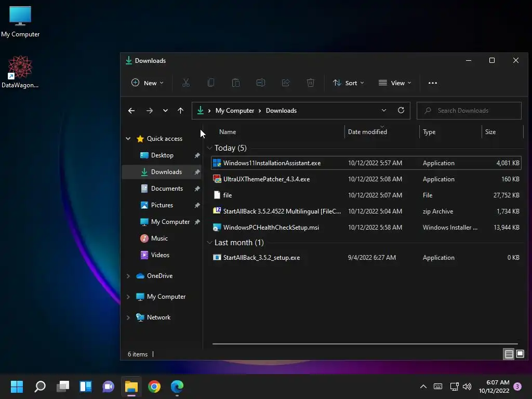Image resolution: width=532 pixels, height=399 pixels.
Task: Go back with the left arrow
Action: [131, 111]
